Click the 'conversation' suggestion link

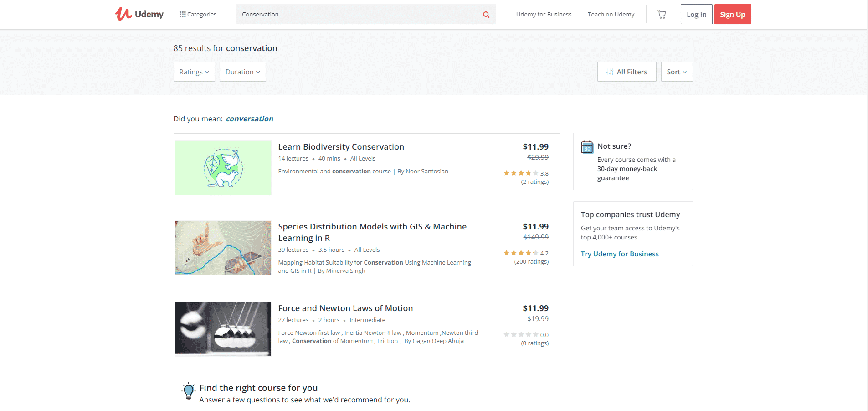[250, 119]
